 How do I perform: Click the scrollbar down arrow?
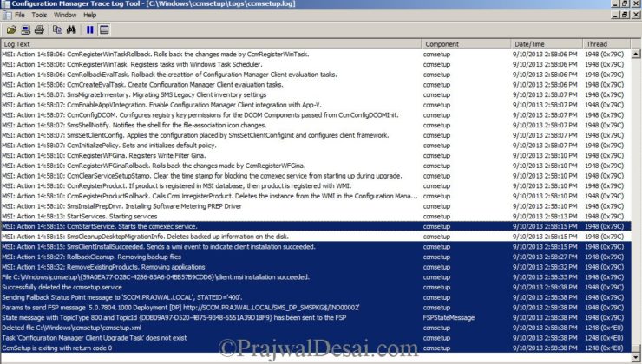click(636, 359)
